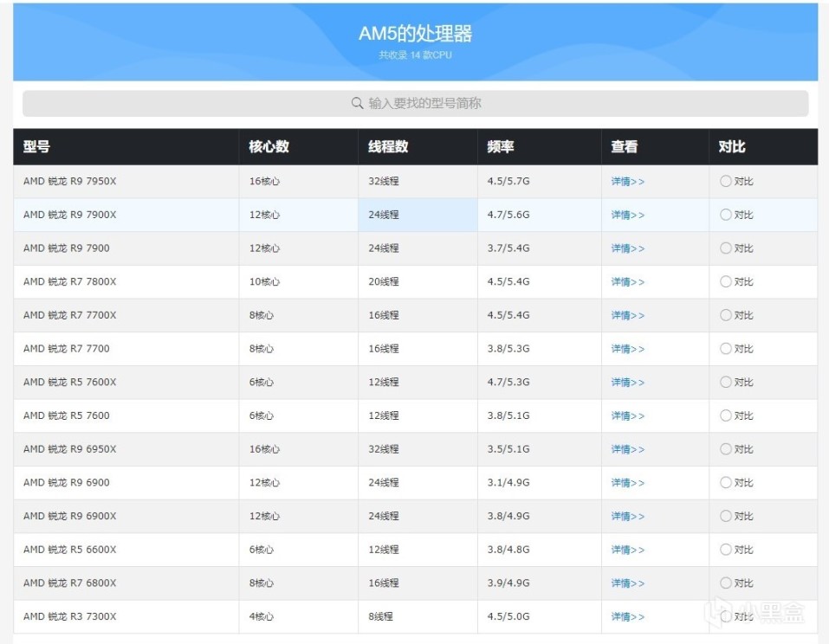Viewport: 829px width, 644px height.
Task: Mark R9 6900 for comparison
Action: click(725, 482)
